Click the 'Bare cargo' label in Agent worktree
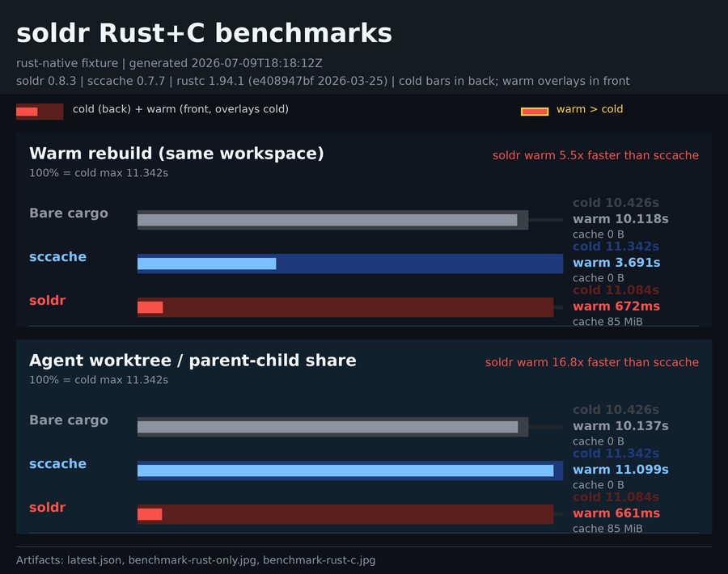Viewport: 728px width, 574px height. pos(69,420)
